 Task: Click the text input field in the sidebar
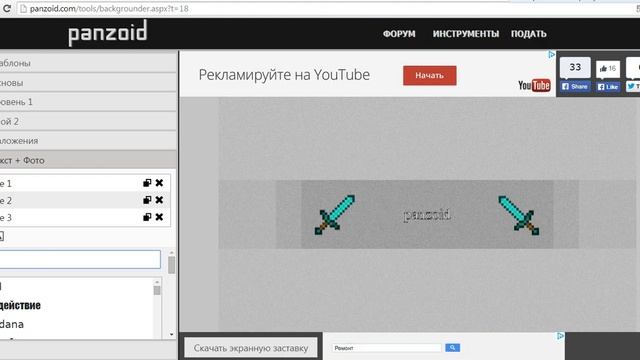click(x=80, y=260)
